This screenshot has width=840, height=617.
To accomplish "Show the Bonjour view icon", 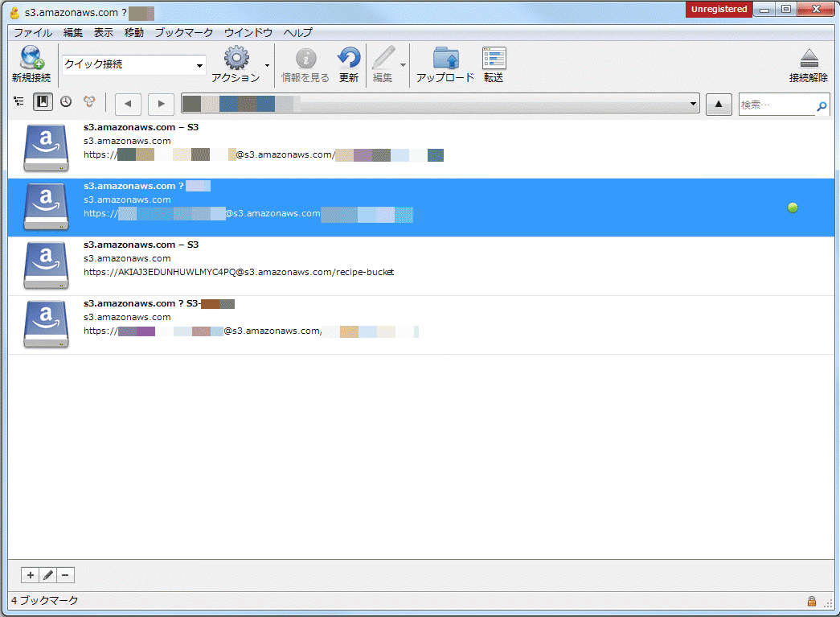I will tap(89, 101).
